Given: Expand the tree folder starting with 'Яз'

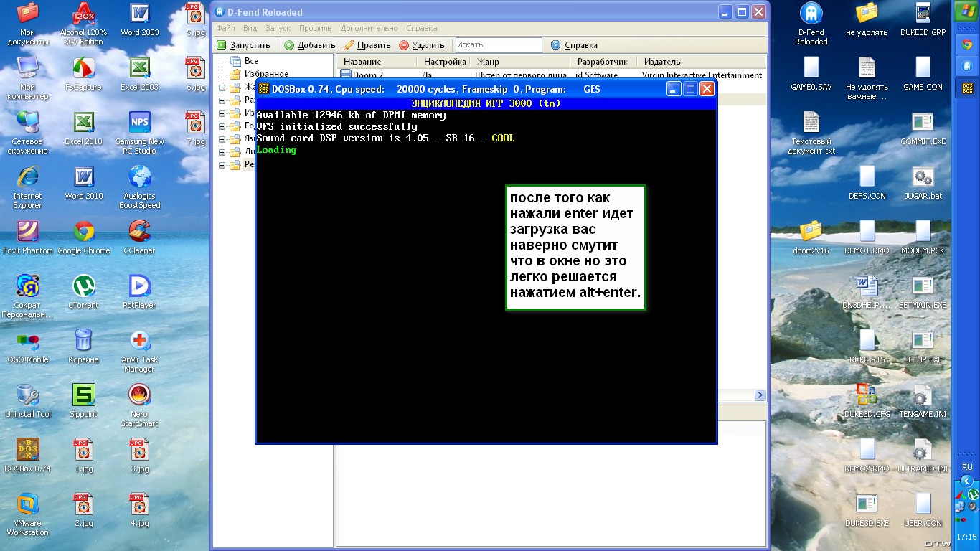Looking at the screenshot, I should 222,139.
